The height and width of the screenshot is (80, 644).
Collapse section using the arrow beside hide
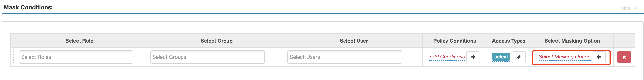tap(635, 8)
